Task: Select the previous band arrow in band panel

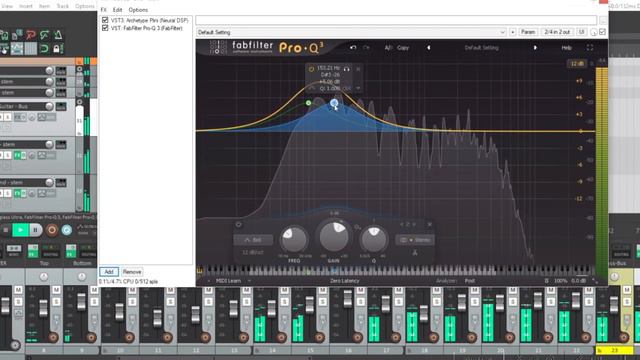Action: [402, 224]
